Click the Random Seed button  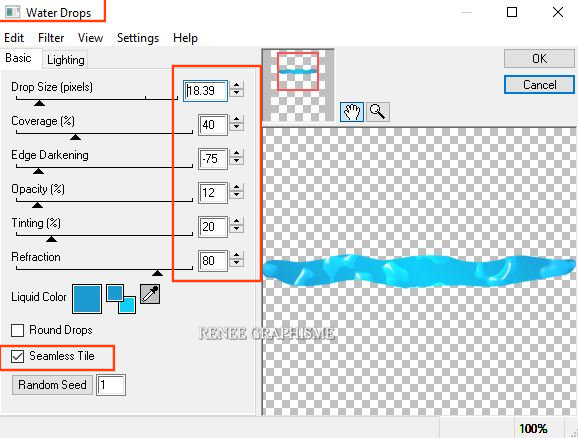click(x=52, y=385)
